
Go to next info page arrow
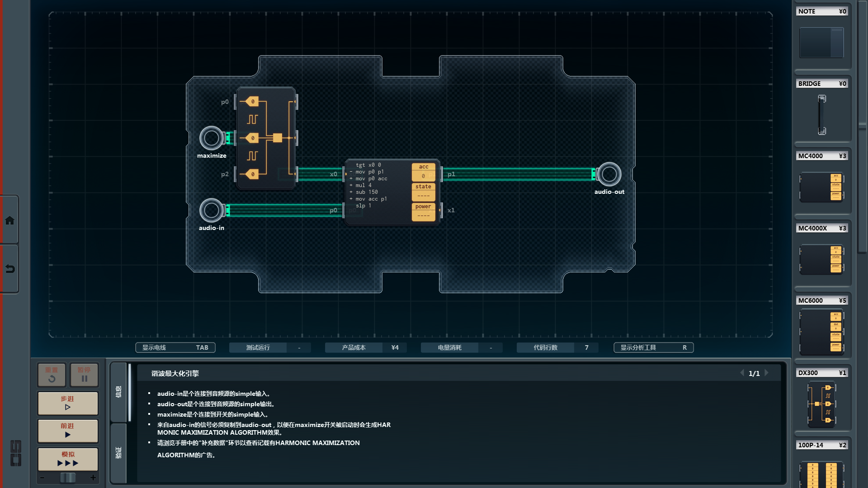click(767, 373)
